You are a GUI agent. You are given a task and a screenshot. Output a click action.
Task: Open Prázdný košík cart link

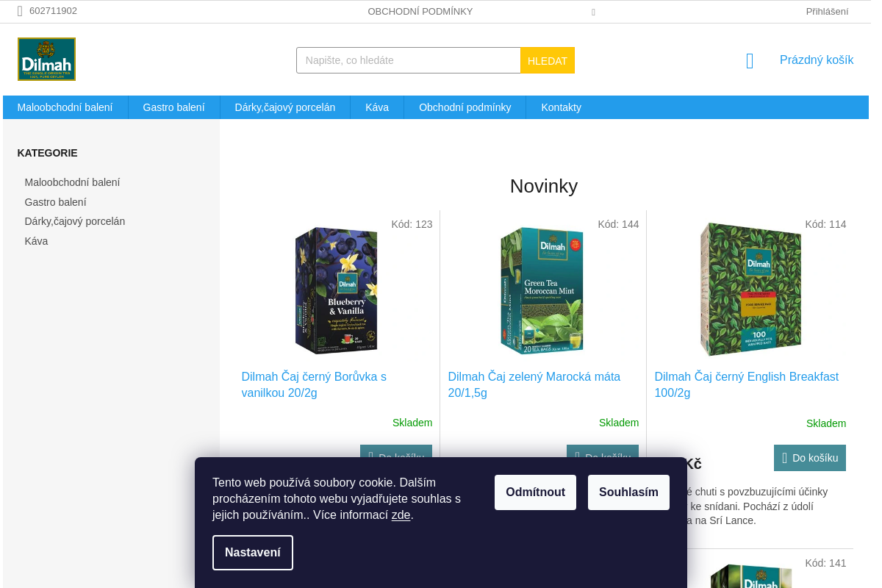817,60
